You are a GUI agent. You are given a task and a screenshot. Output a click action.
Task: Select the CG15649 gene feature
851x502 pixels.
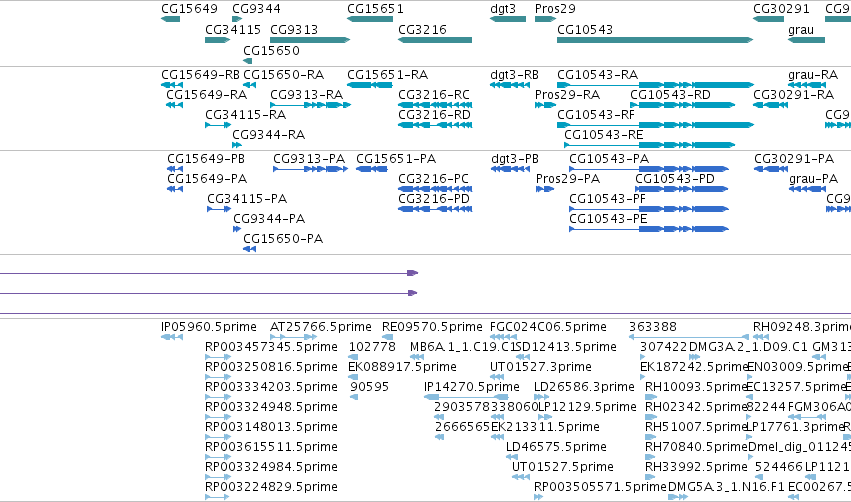coord(170,19)
